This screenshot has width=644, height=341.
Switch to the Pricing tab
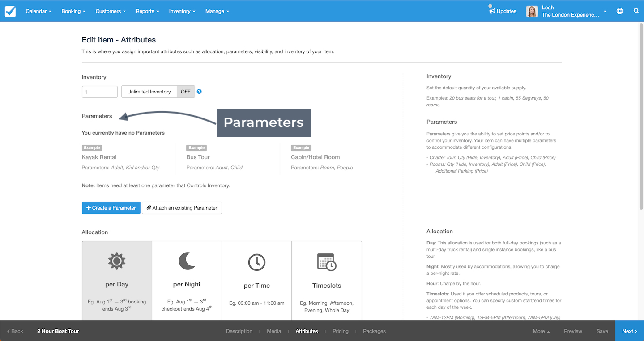(341, 331)
